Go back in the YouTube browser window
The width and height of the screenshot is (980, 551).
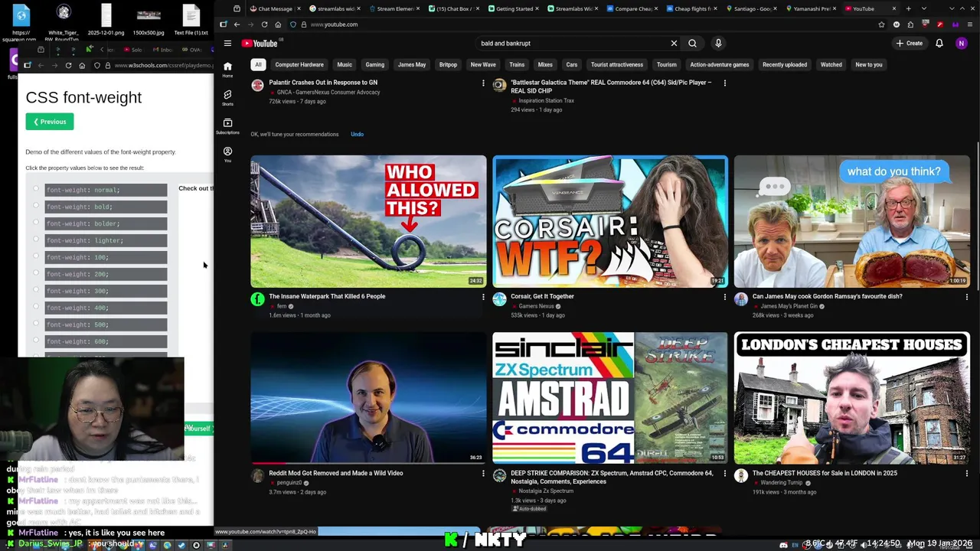[237, 24]
